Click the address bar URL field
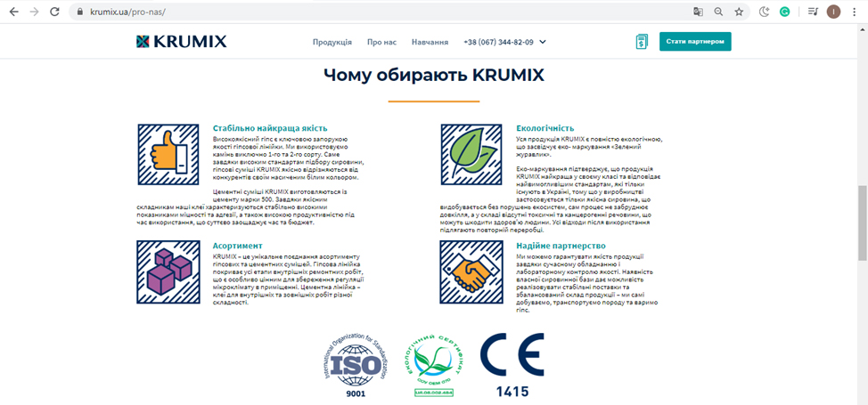868x405 pixels. click(x=356, y=12)
